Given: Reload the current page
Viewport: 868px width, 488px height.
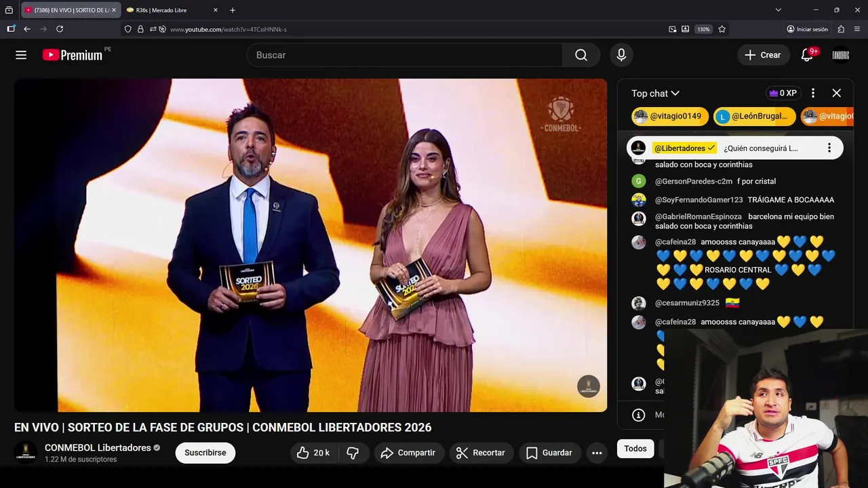Looking at the screenshot, I should [60, 29].
